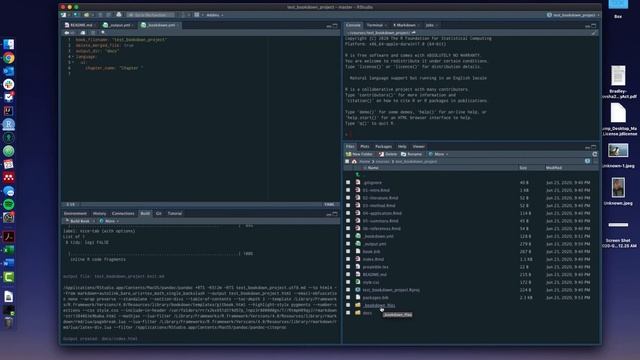Image resolution: width=640 pixels, height=360 pixels.
Task: Open Slack from the Dock
Action: pyautogui.click(x=9, y=84)
